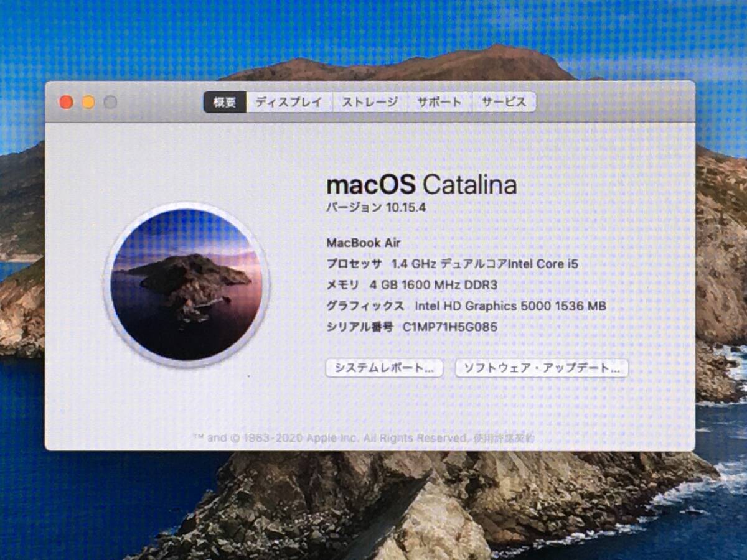Open the サービス tab
This screenshot has width=747, height=560.
(x=504, y=102)
